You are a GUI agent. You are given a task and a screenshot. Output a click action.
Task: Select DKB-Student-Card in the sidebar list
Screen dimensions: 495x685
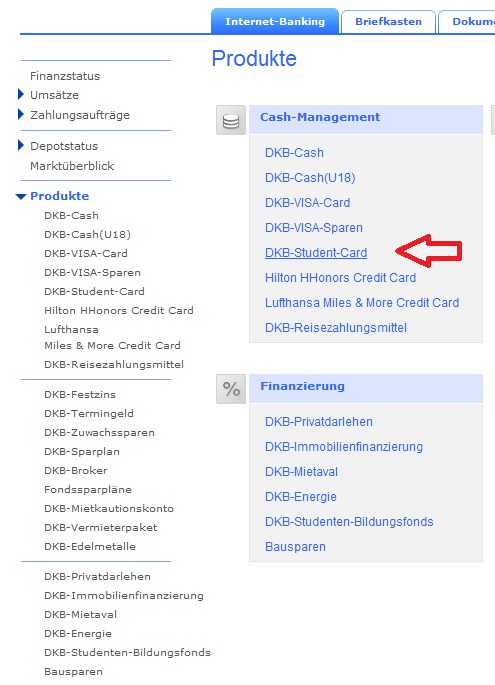click(94, 291)
